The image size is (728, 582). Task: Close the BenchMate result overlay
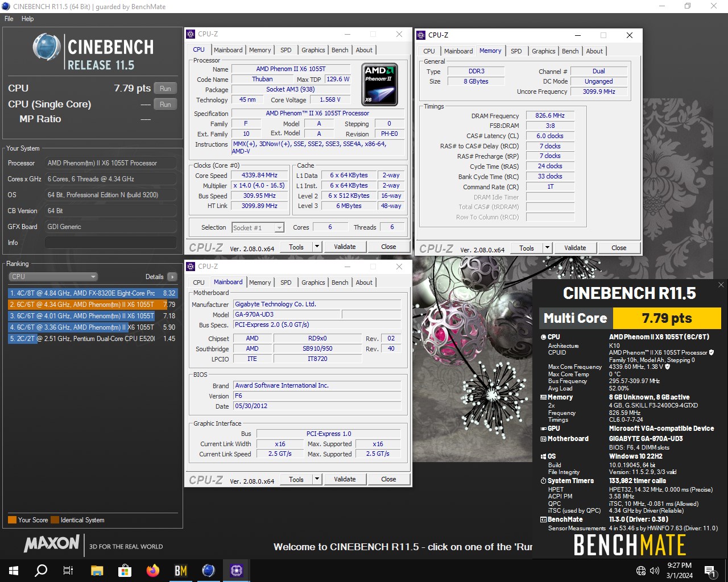[x=721, y=285]
